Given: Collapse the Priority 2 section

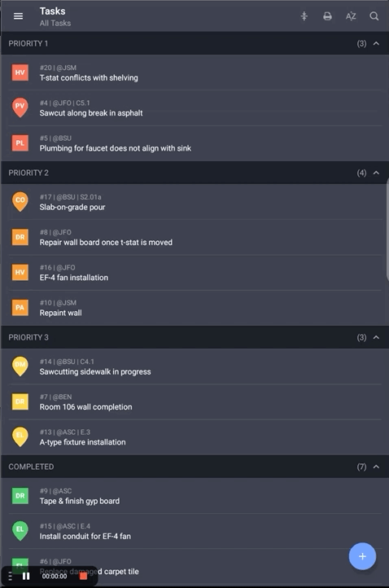Looking at the screenshot, I should point(376,173).
